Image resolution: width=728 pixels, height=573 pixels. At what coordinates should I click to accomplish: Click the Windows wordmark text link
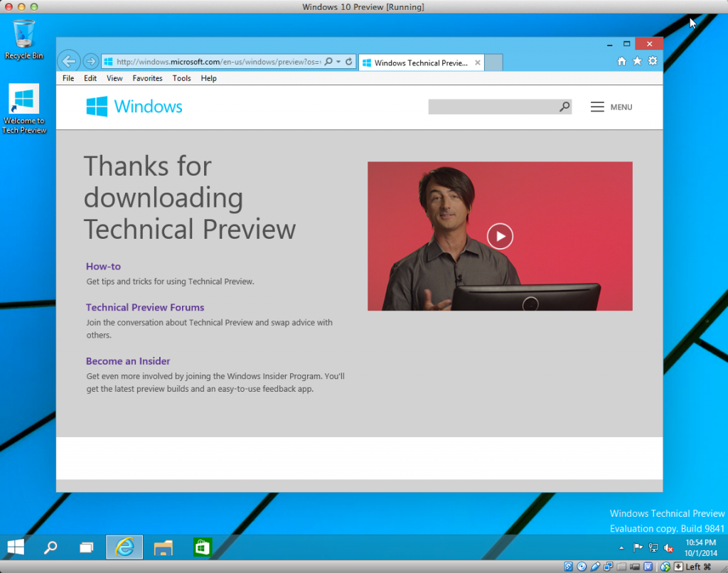[148, 107]
